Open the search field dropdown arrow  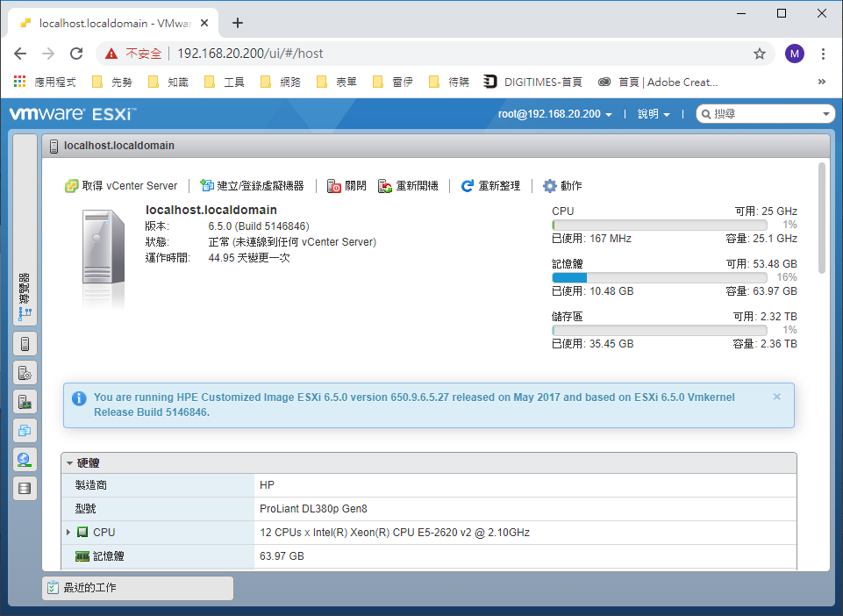[x=826, y=114]
